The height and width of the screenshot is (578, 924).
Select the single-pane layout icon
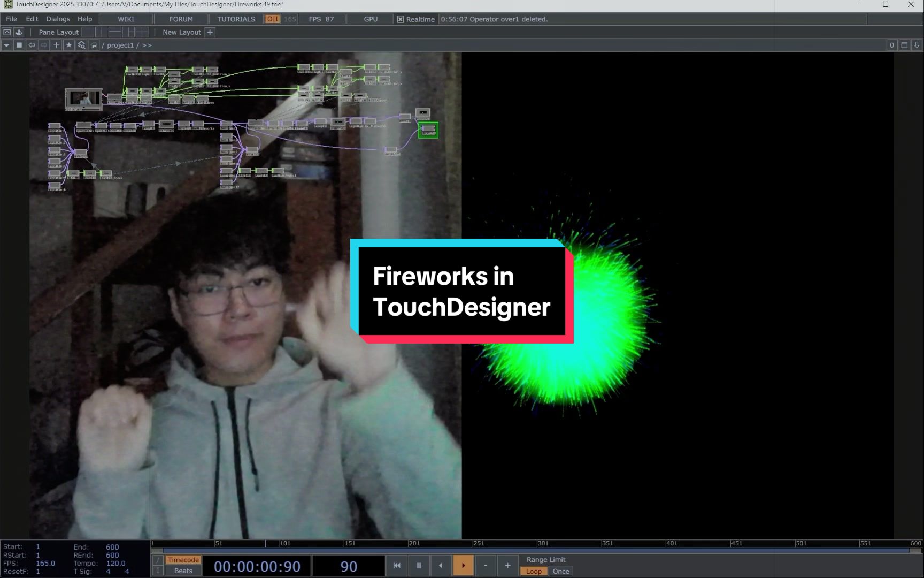point(88,32)
